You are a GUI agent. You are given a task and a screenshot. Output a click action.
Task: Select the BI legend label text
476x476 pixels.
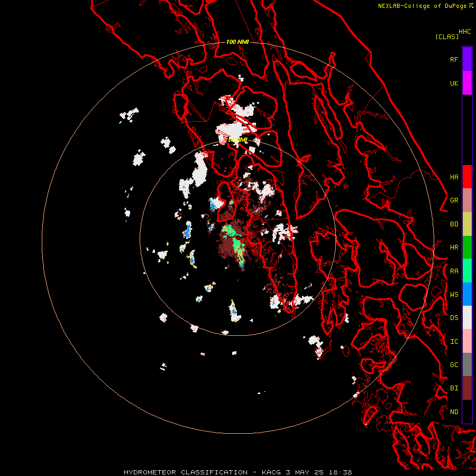tap(454, 388)
